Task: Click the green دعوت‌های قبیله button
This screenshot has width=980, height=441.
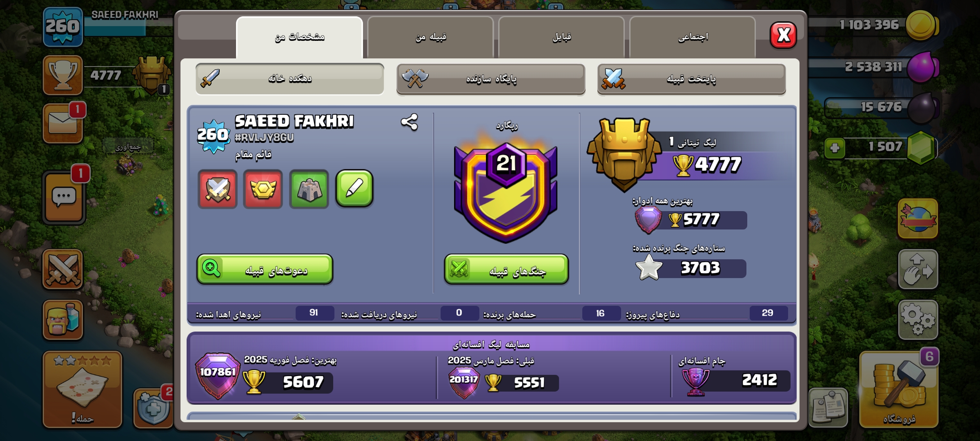Action: tap(265, 269)
